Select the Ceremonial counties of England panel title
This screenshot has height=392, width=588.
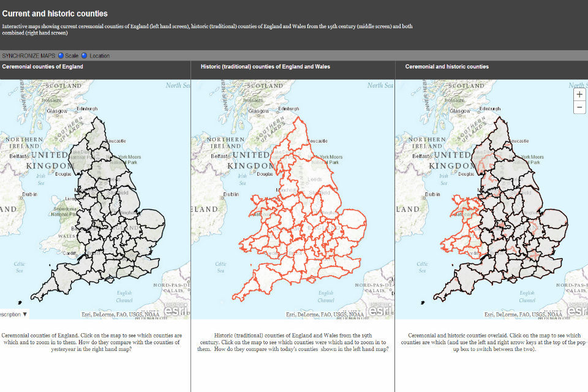(43, 66)
